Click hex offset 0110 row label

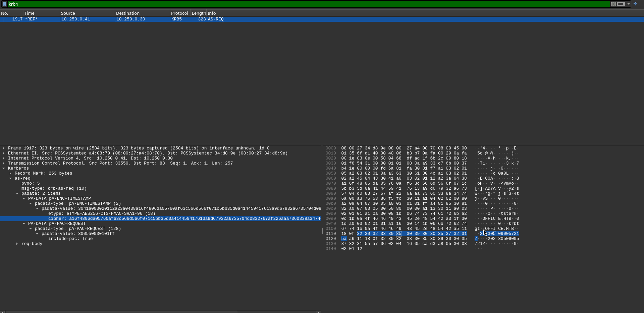tap(331, 234)
